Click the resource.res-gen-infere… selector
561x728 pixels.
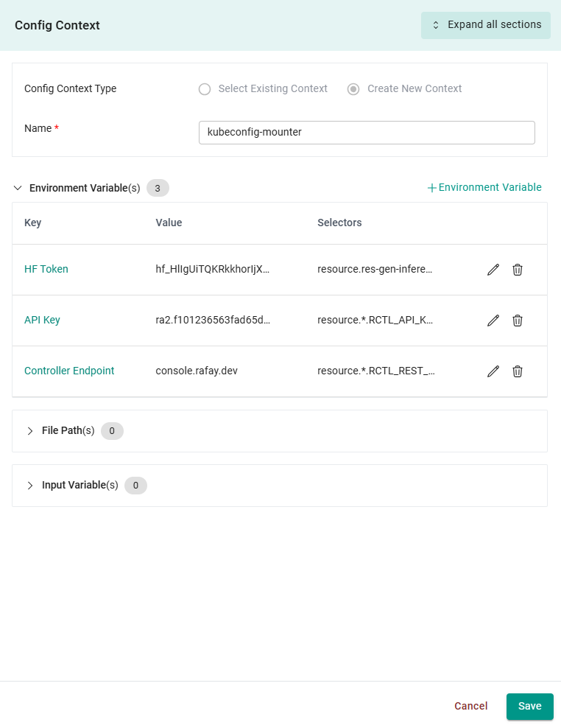pyautogui.click(x=375, y=269)
